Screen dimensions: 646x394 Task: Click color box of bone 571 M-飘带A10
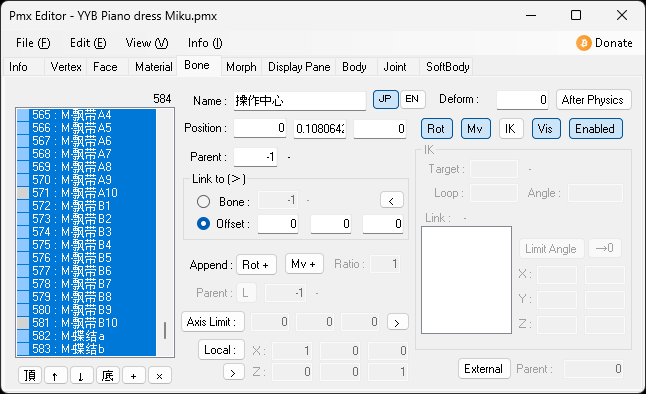(23, 193)
